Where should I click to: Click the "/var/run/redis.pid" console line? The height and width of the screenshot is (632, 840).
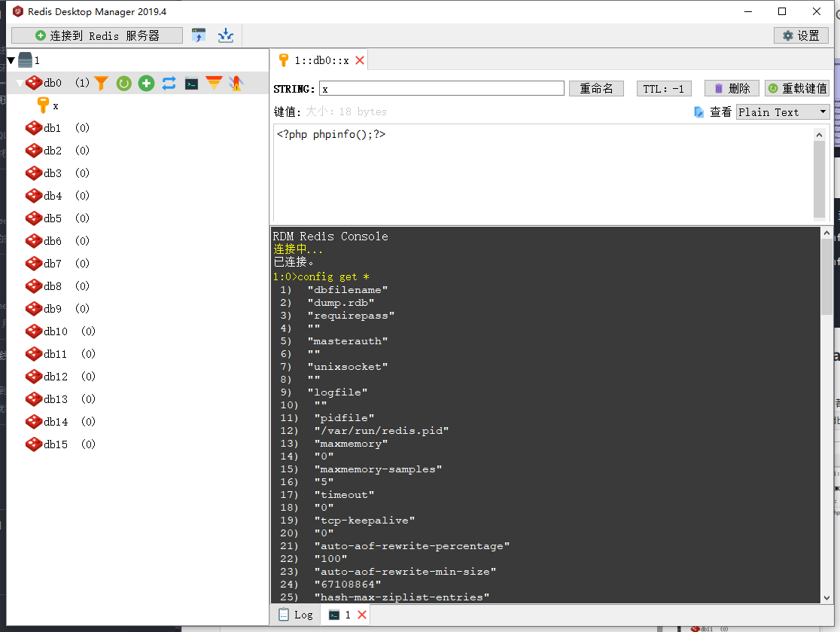382,431
